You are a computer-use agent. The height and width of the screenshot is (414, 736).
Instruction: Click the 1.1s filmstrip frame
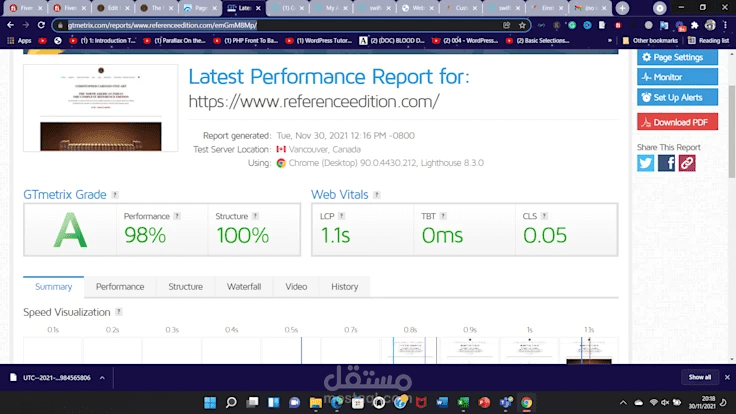pyautogui.click(x=589, y=351)
